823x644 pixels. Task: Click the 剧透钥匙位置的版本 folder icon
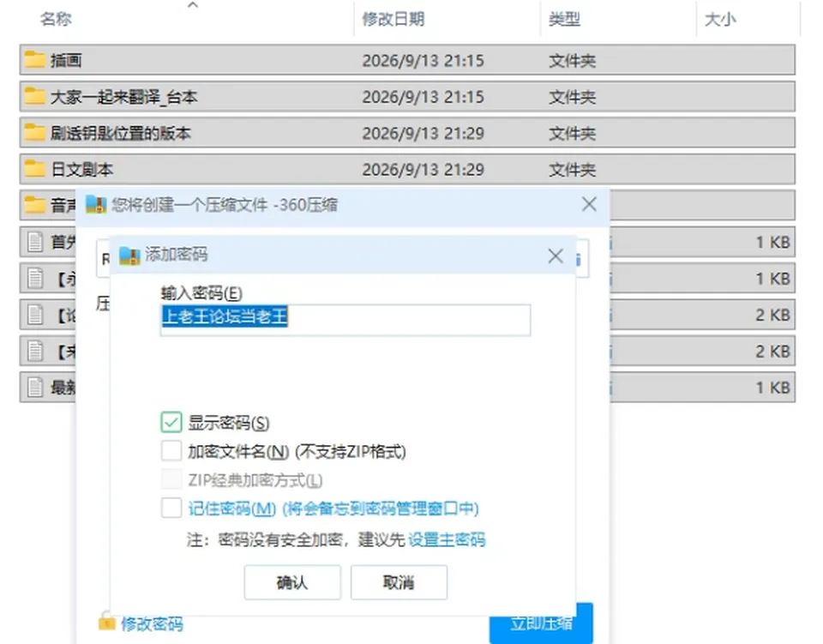click(x=34, y=132)
